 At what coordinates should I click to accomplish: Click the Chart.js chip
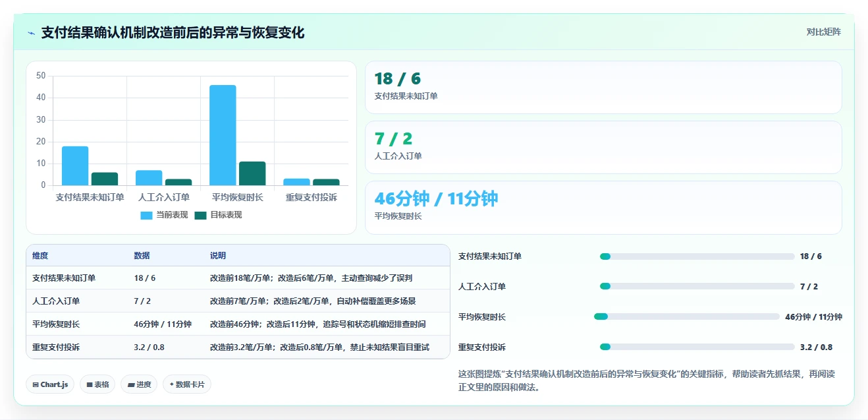pyautogui.click(x=50, y=384)
